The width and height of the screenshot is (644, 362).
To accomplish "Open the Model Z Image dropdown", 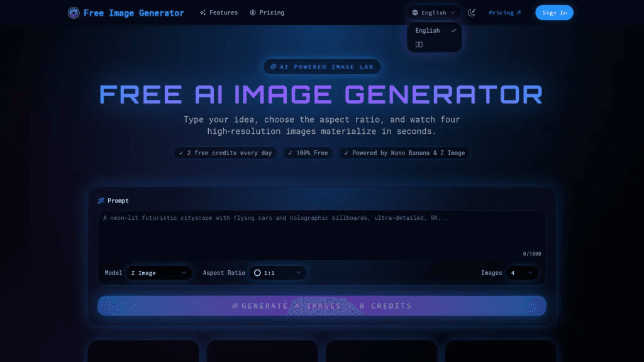I will [159, 273].
